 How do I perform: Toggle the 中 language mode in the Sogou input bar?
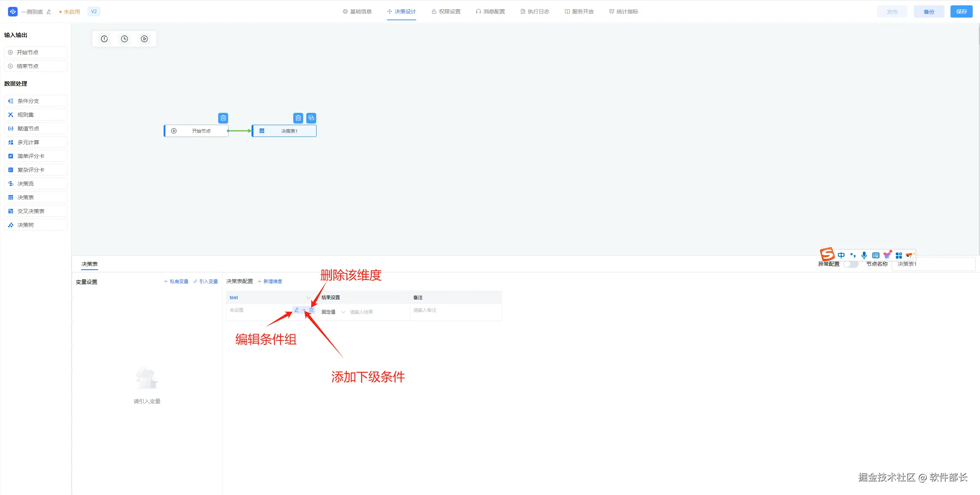841,255
